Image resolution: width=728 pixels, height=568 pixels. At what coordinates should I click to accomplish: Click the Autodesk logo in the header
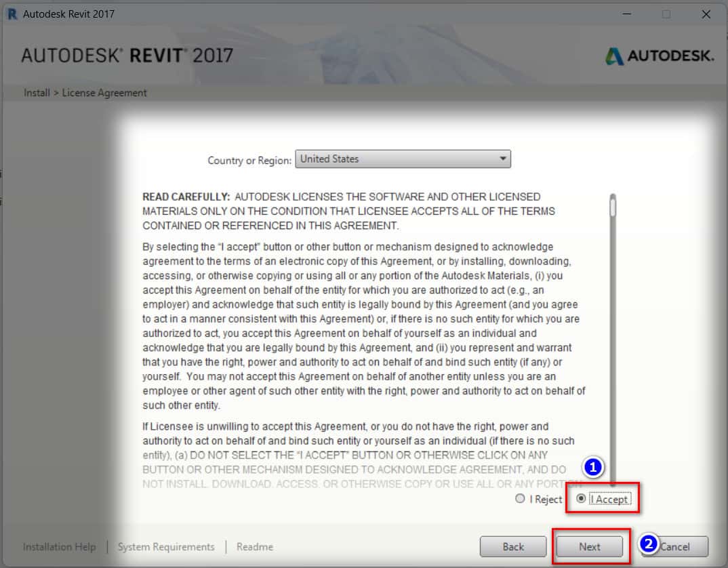[660, 56]
